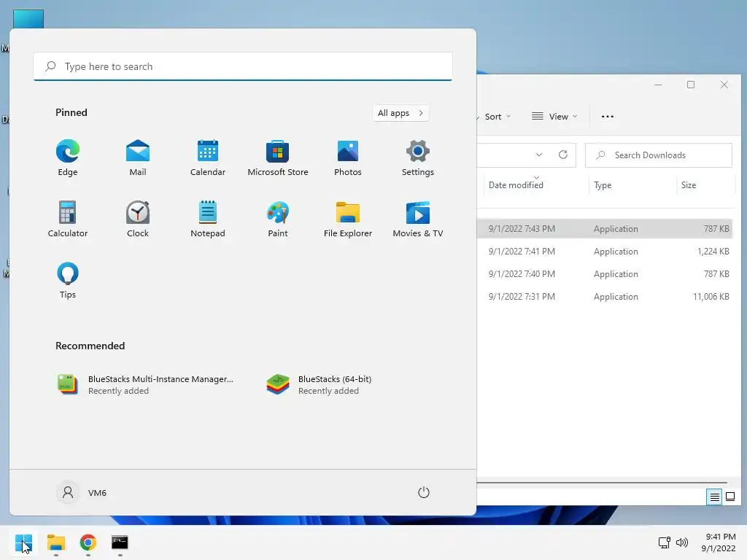Open Google Chrome from the taskbar

pyautogui.click(x=88, y=542)
